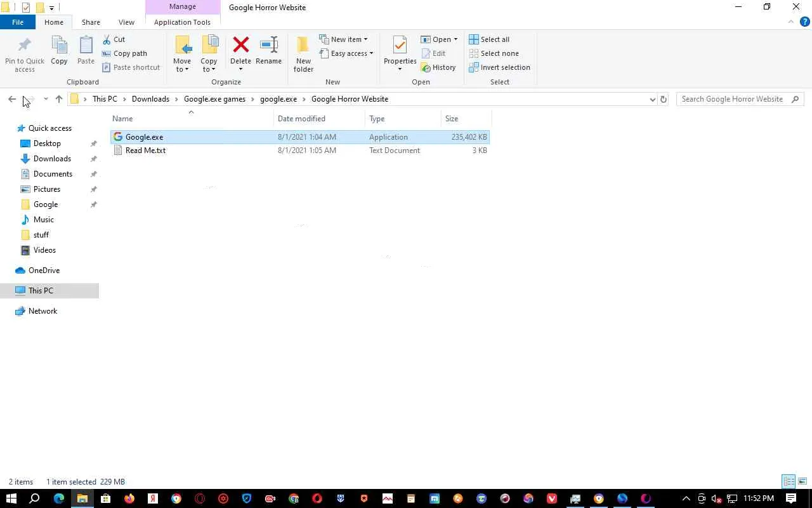Click Paste shortcut in the ribbon
The height and width of the screenshot is (508, 812).
[x=131, y=67]
